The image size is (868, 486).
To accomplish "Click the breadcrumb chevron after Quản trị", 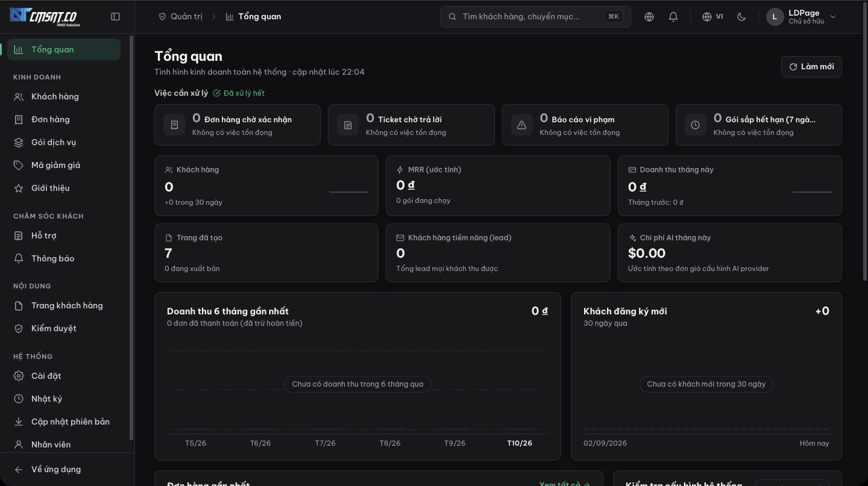I will [x=213, y=17].
